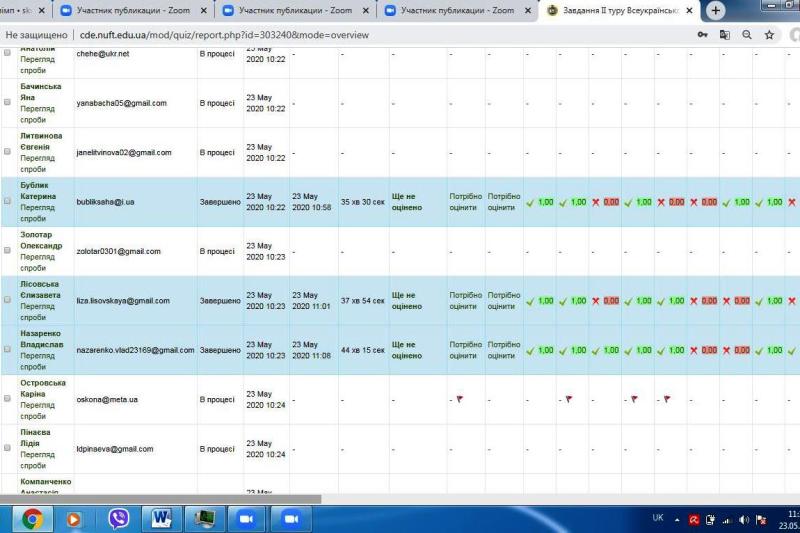The image size is (800, 533).
Task: Click the flag icon in Островська's Потрібно оцінити column
Action: [460, 399]
